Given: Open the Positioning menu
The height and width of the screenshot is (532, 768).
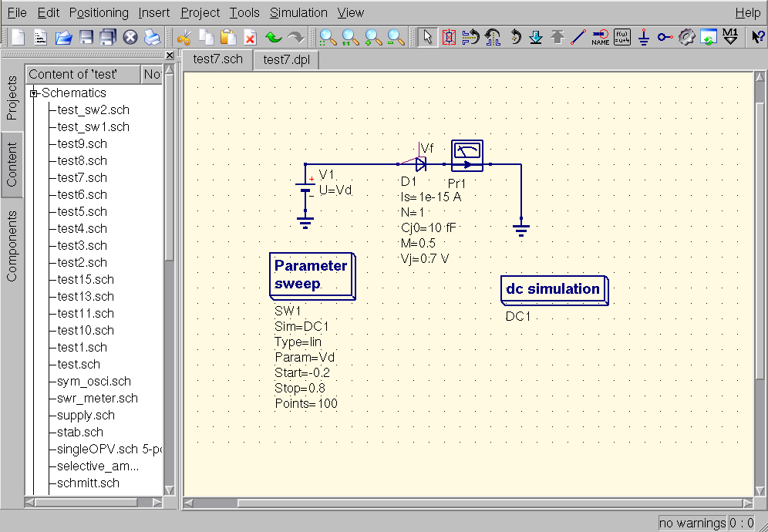Looking at the screenshot, I should coord(99,13).
